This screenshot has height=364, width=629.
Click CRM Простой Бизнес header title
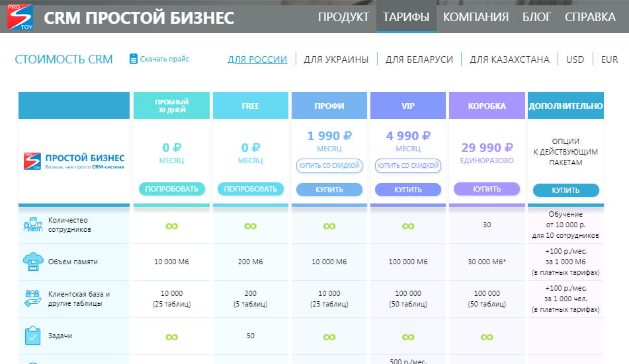tap(139, 18)
